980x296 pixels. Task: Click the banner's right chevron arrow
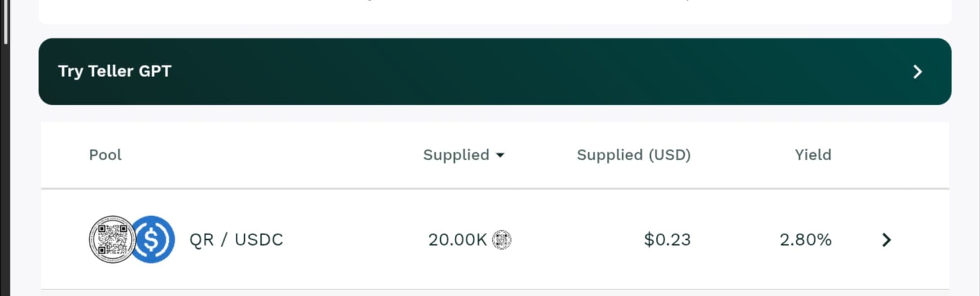coord(917,72)
